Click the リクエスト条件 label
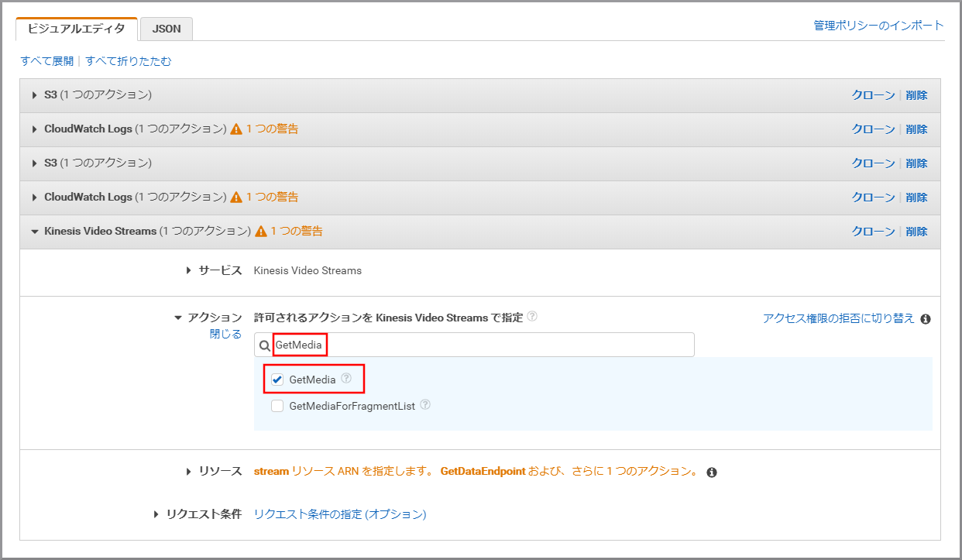The width and height of the screenshot is (962, 560). [x=204, y=514]
